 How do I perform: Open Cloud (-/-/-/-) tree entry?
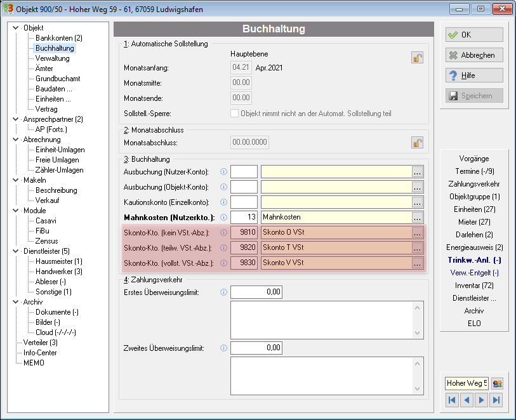click(x=56, y=332)
